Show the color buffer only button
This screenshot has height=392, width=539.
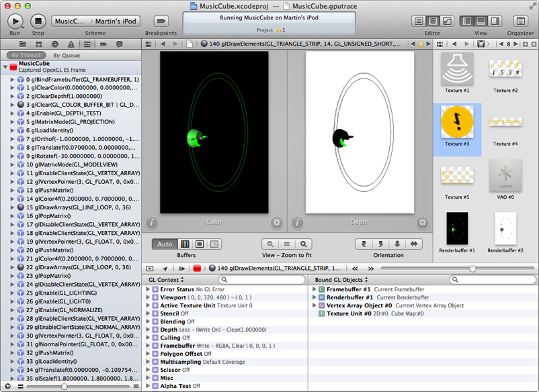(x=185, y=244)
